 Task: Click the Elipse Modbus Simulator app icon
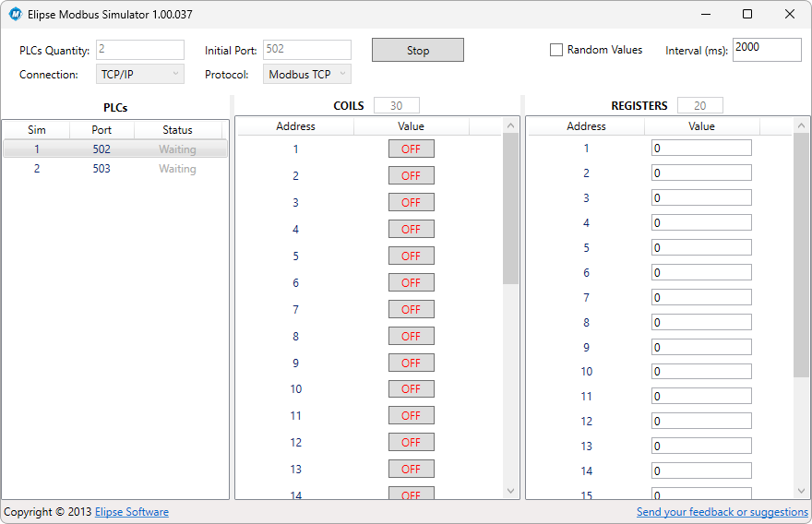tap(15, 15)
